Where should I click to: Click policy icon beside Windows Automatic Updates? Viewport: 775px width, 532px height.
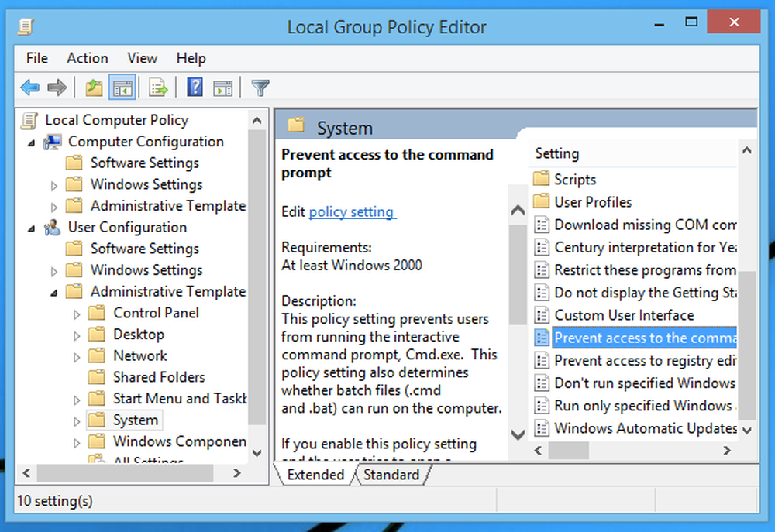(x=542, y=428)
